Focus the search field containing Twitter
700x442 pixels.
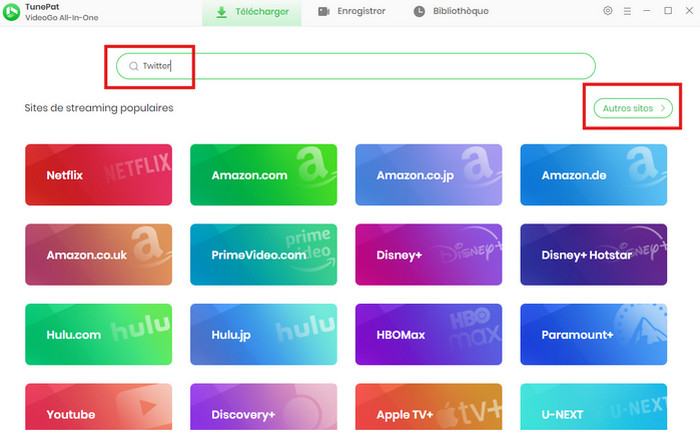click(356, 66)
